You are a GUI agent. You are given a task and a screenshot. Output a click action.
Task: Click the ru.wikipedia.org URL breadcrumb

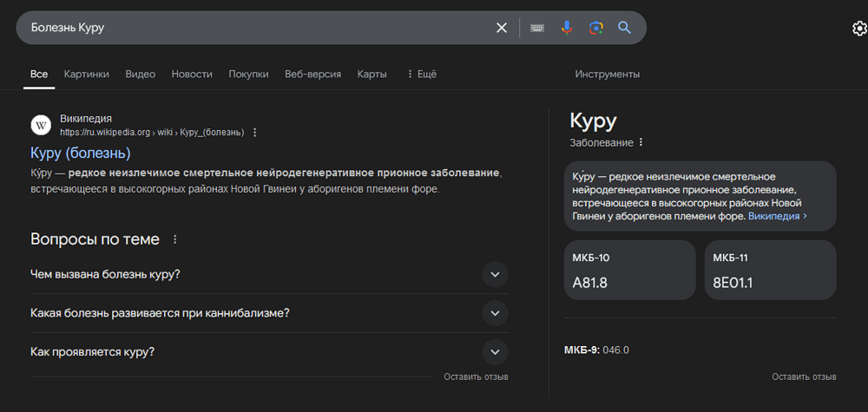point(152,132)
